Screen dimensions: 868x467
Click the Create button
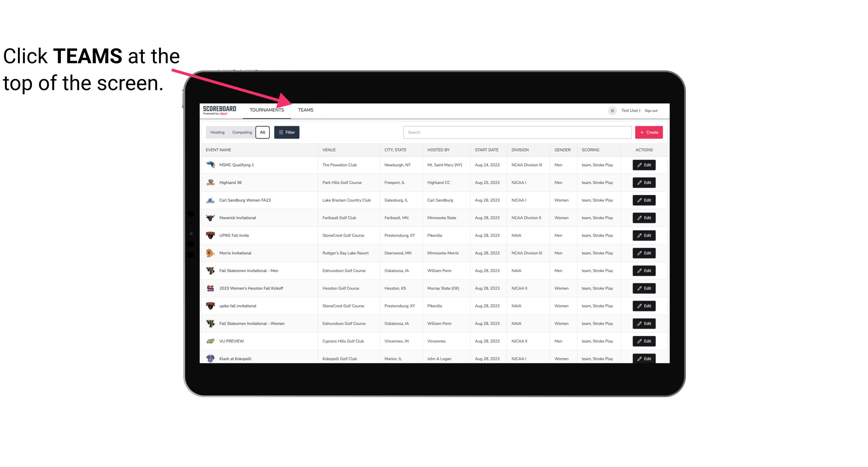click(649, 132)
